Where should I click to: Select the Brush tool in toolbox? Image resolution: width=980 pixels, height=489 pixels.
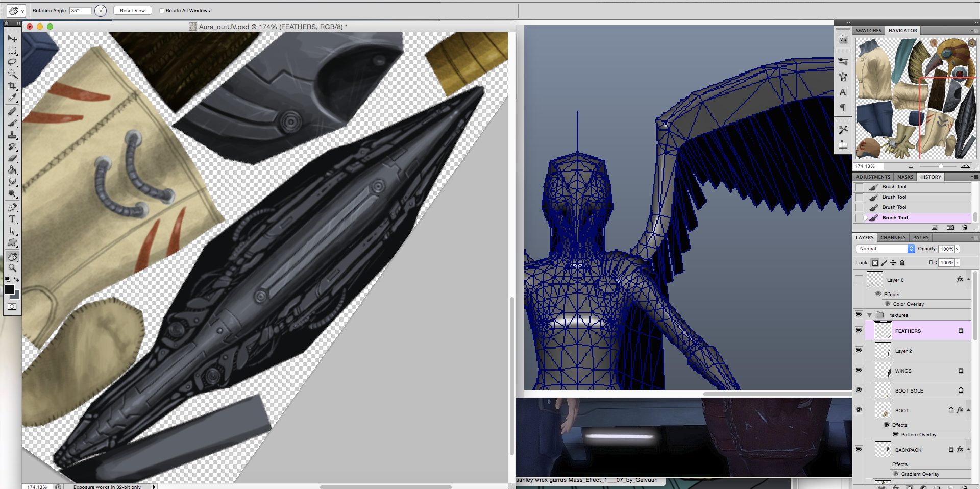[12, 123]
